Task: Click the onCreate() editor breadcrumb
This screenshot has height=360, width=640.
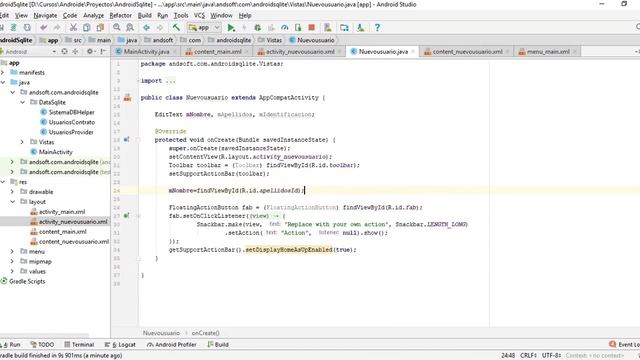Action: point(205,333)
